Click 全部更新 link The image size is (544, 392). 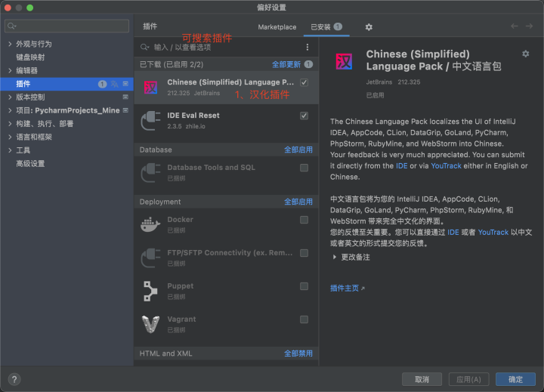(286, 64)
